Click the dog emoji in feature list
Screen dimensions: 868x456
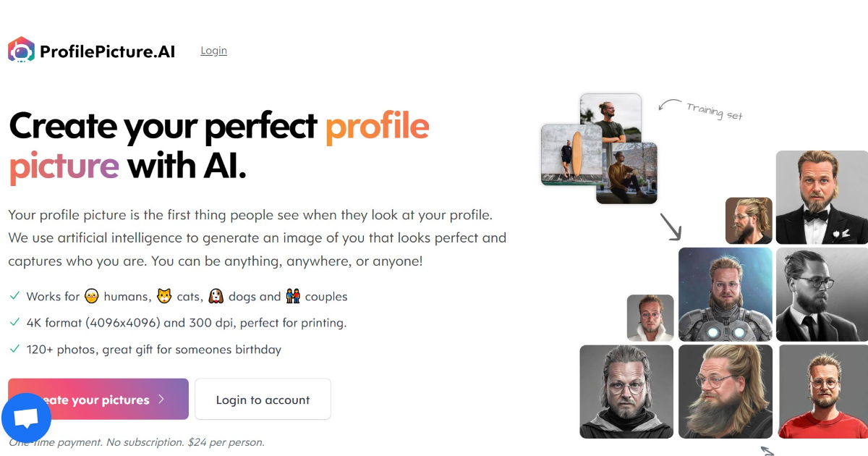click(215, 295)
